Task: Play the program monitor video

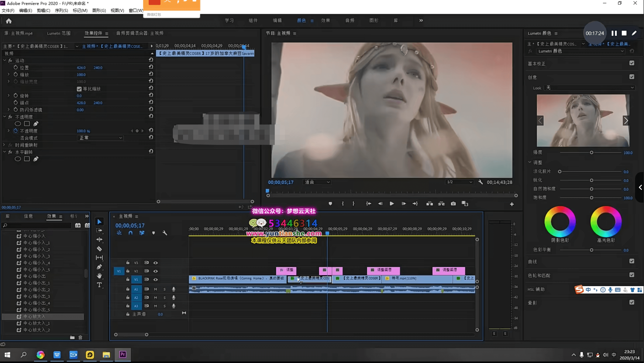Action: pyautogui.click(x=392, y=204)
